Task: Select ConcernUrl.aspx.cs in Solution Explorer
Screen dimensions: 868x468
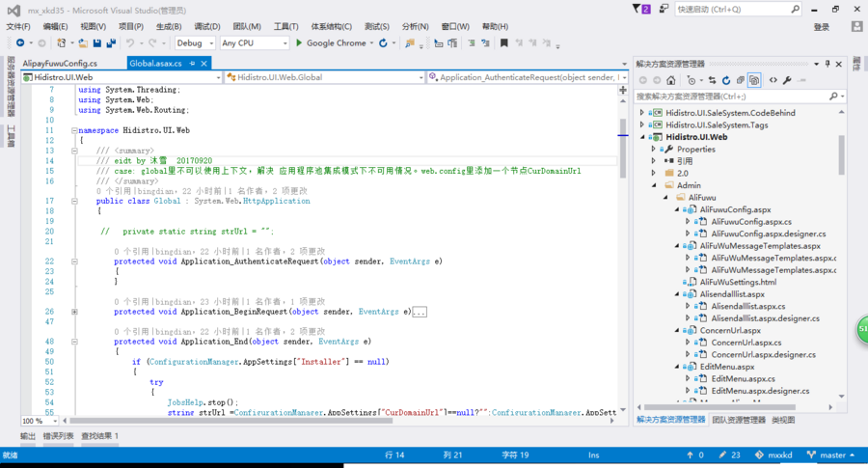Action: pyautogui.click(x=746, y=343)
